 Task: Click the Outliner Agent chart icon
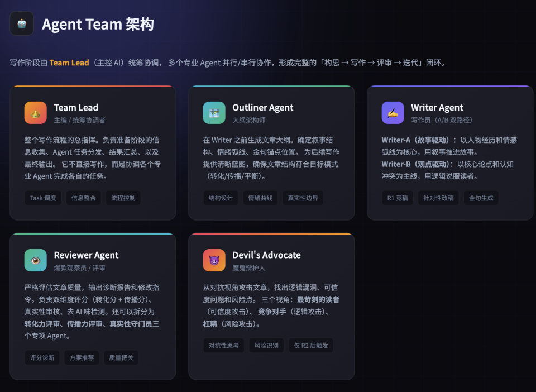click(x=214, y=112)
